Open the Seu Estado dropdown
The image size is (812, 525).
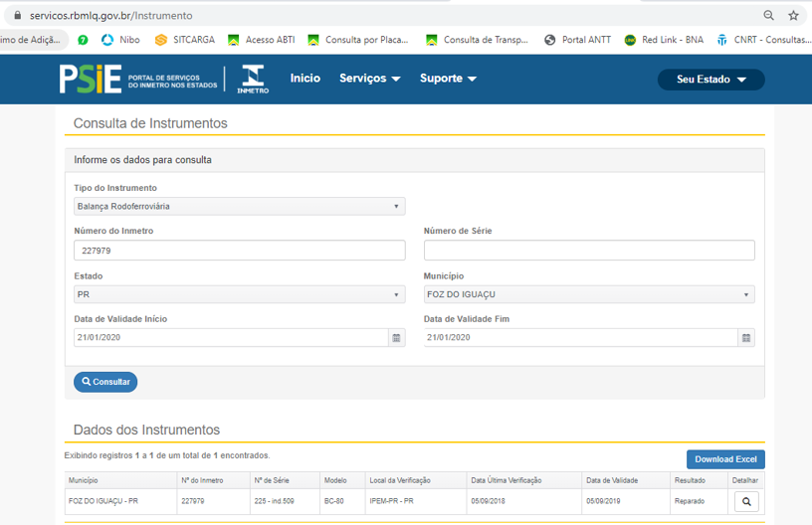tap(710, 80)
